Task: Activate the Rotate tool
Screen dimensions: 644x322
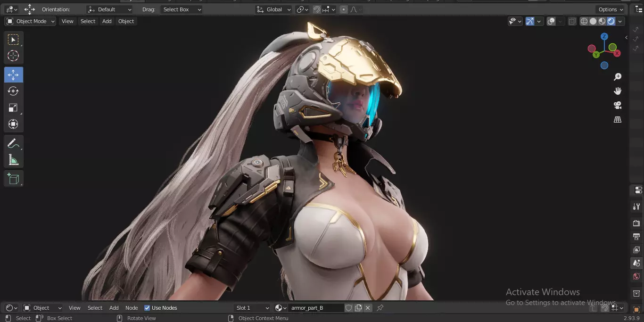Action: (x=13, y=91)
